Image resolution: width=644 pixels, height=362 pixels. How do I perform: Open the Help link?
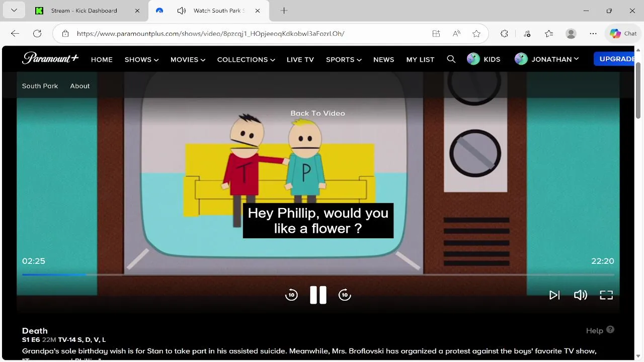coord(595,330)
